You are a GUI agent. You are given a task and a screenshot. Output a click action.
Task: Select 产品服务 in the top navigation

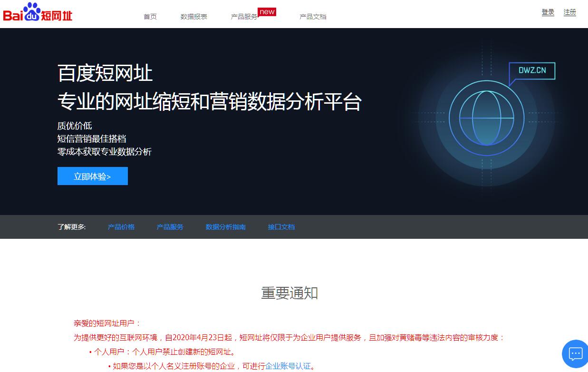pos(244,17)
